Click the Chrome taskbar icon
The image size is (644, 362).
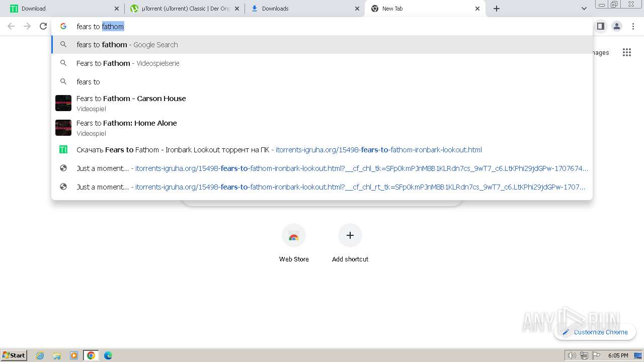(91, 355)
